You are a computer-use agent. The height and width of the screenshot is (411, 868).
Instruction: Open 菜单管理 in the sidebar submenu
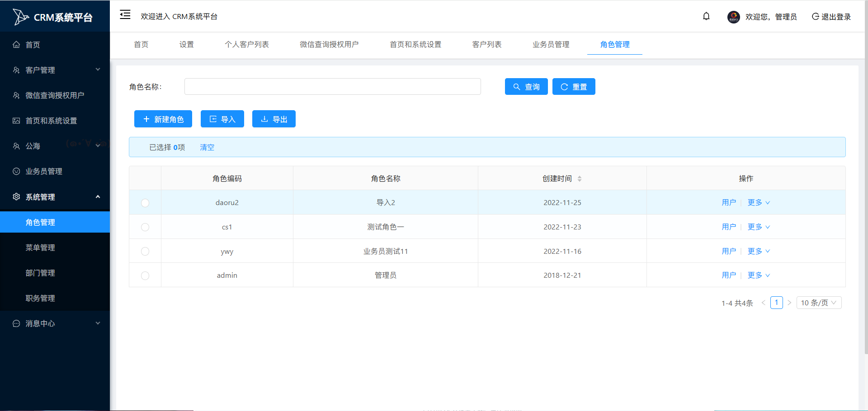pyautogui.click(x=55, y=248)
